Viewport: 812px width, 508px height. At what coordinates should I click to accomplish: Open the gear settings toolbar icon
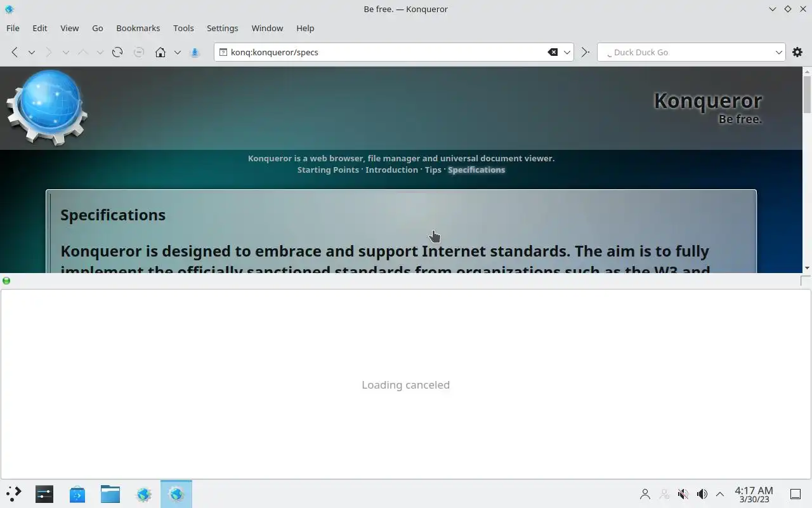(x=797, y=52)
